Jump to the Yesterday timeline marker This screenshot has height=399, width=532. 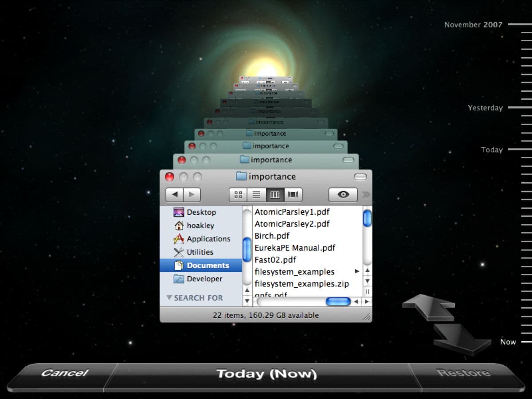[x=485, y=108]
